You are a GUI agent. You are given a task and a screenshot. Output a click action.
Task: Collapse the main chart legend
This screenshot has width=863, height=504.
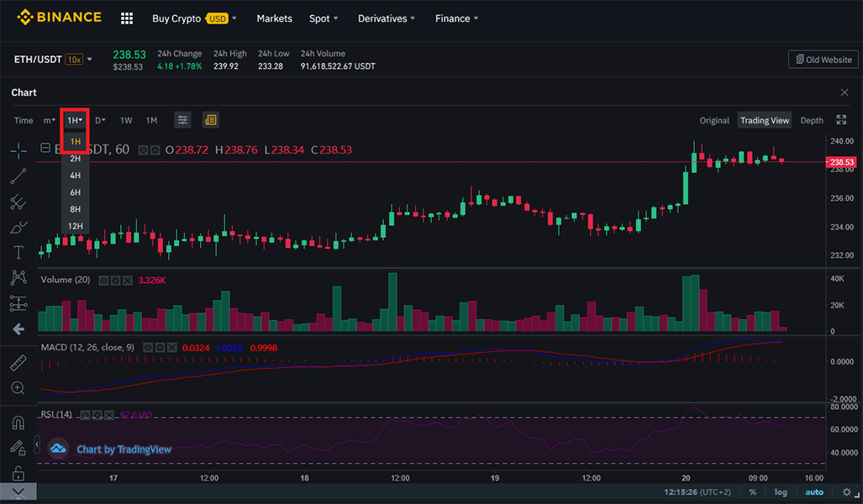tap(45, 148)
